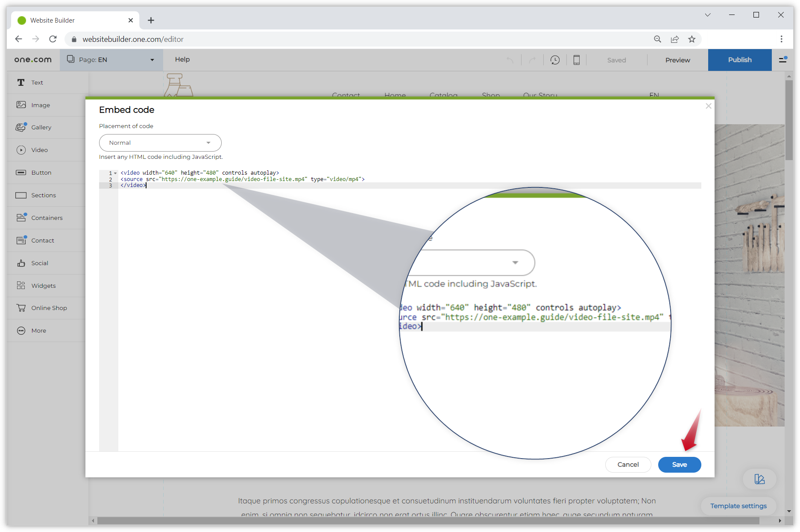Switch to mobile view icon
The image size is (800, 532).
[576, 60]
